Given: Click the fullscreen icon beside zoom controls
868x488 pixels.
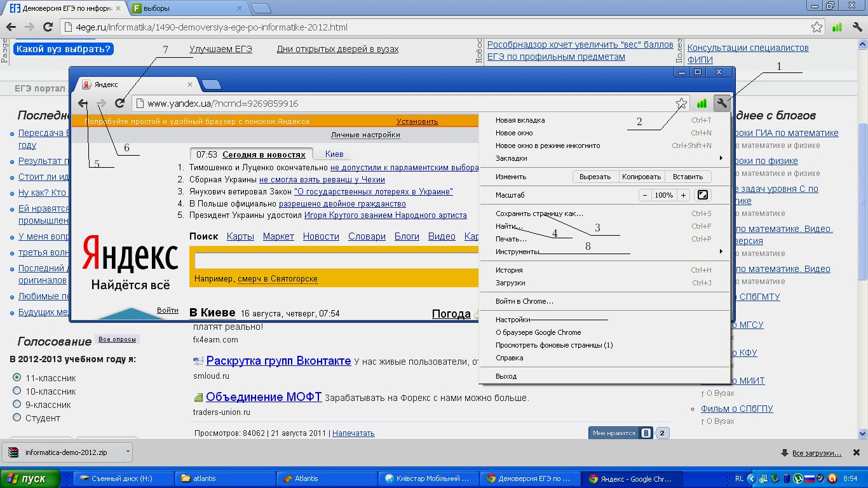Looking at the screenshot, I should 703,195.
